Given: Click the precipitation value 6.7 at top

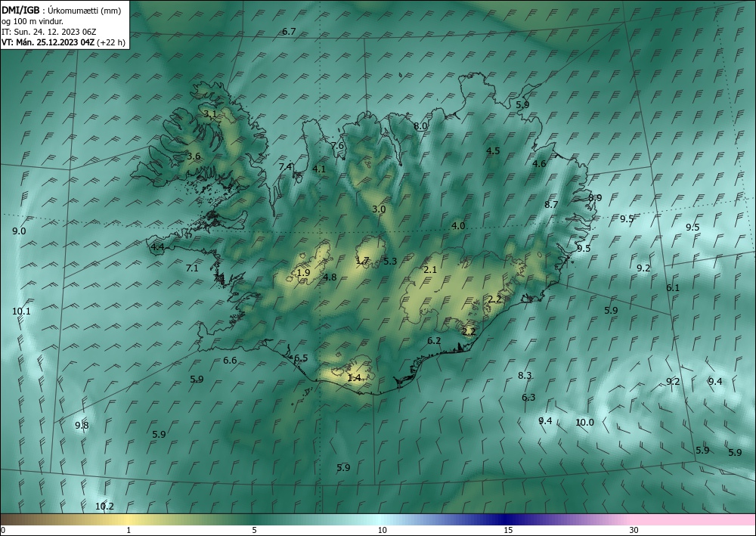Looking at the screenshot, I should tap(288, 32).
